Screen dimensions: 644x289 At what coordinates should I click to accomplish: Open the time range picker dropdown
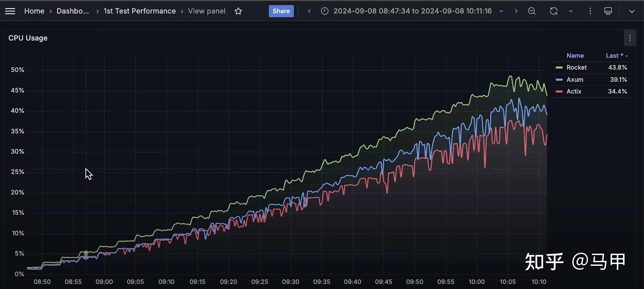[x=412, y=11]
